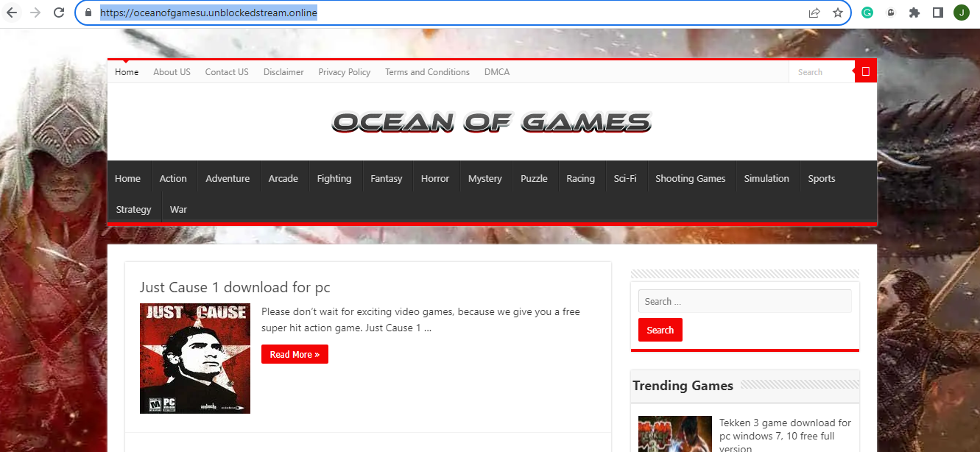Click the Grammarly extension icon
The width and height of the screenshot is (980, 452).
coord(867,13)
